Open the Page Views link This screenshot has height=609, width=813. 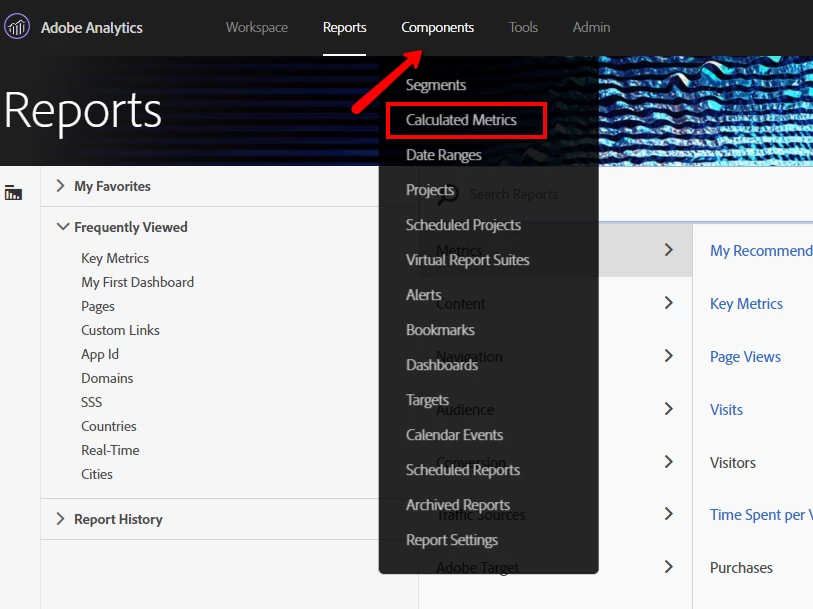coord(745,357)
